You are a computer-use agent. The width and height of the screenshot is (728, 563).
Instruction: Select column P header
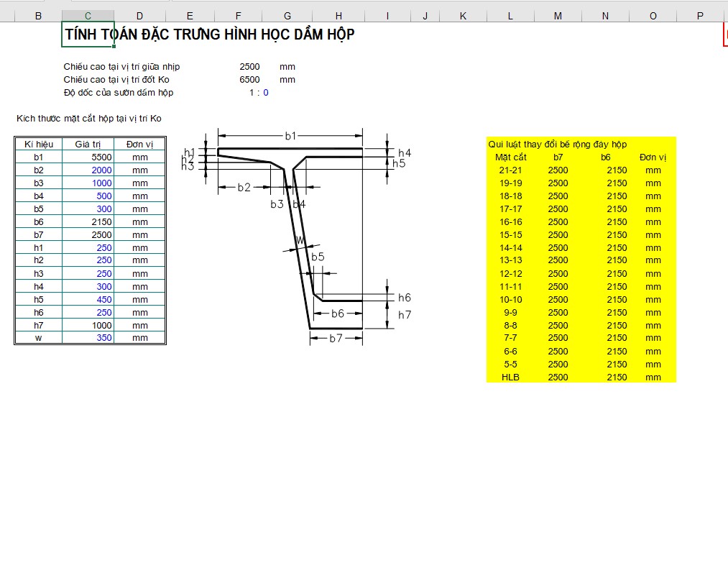[699, 15]
